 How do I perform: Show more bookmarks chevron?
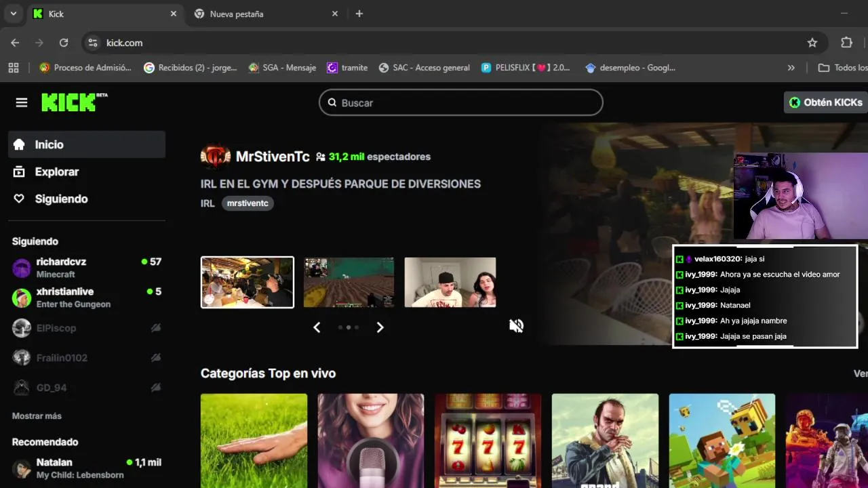tap(791, 68)
